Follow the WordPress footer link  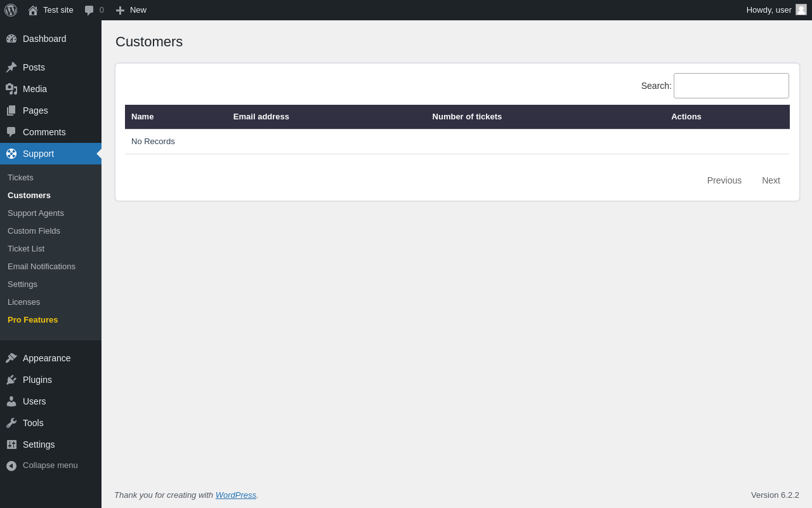click(x=236, y=495)
